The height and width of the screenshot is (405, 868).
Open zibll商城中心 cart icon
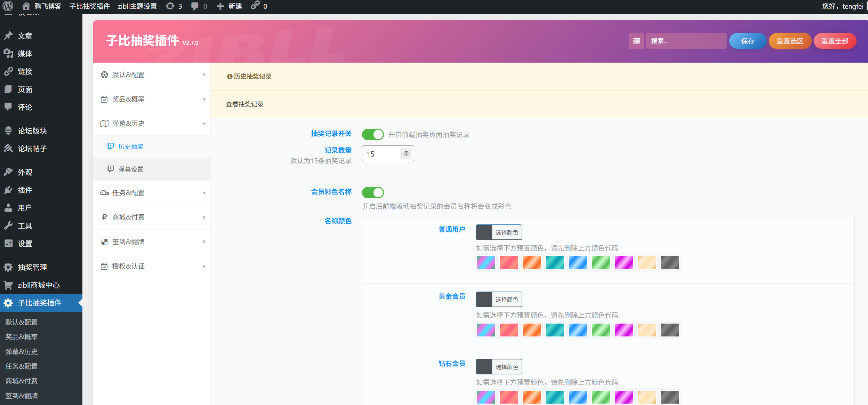8,285
